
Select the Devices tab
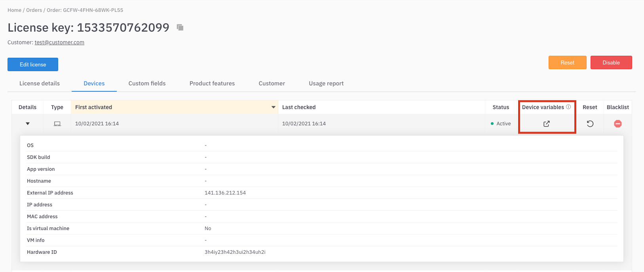94,83
